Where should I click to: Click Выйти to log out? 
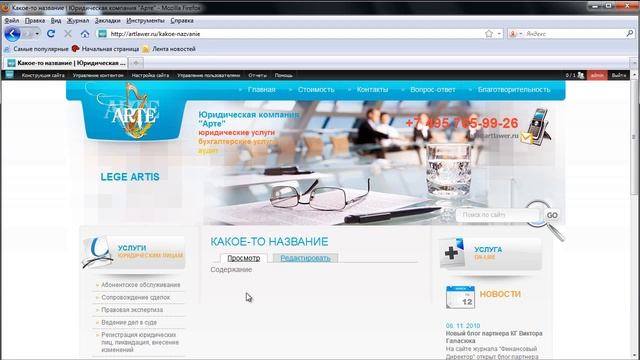tap(619, 75)
